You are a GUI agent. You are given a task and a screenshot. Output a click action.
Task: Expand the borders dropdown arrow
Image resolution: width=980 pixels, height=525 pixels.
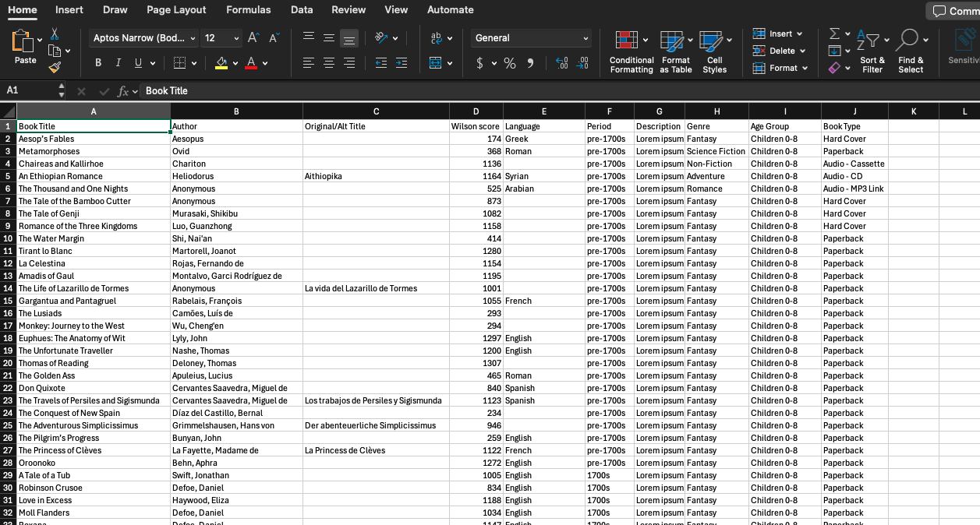[x=195, y=63]
